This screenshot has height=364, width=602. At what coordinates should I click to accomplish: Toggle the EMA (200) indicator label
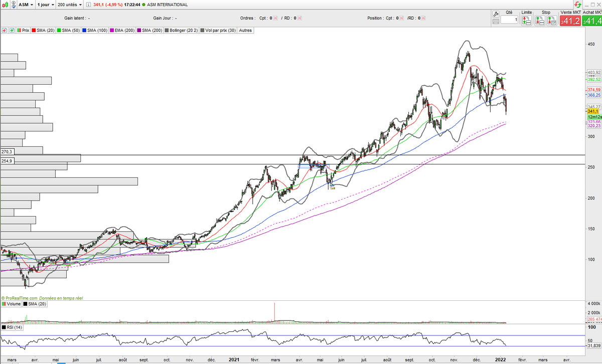tap(123, 31)
